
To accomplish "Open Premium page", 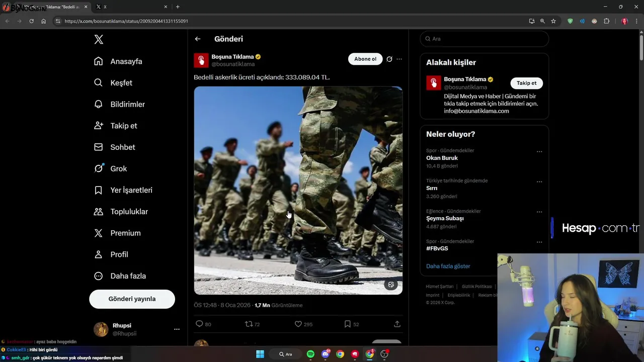I will 118,233.
